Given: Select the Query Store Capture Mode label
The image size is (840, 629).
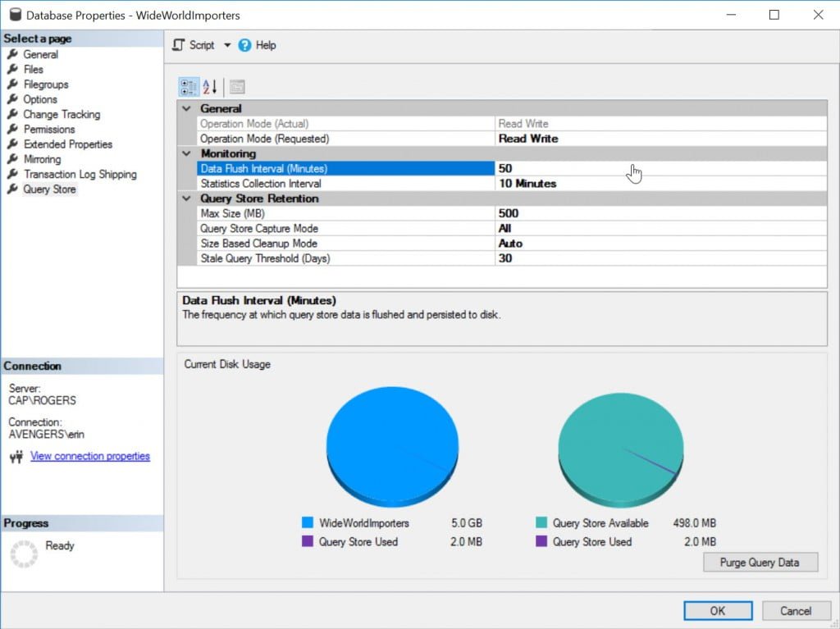Looking at the screenshot, I should (259, 228).
